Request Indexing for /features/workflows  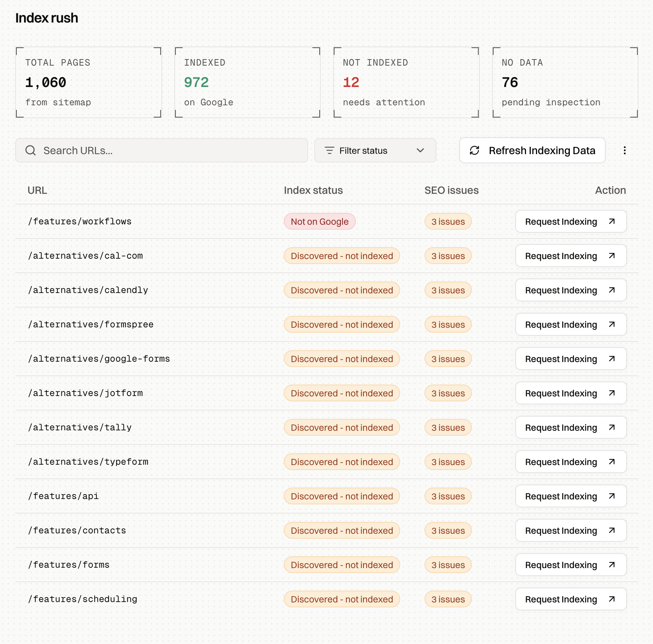click(571, 221)
